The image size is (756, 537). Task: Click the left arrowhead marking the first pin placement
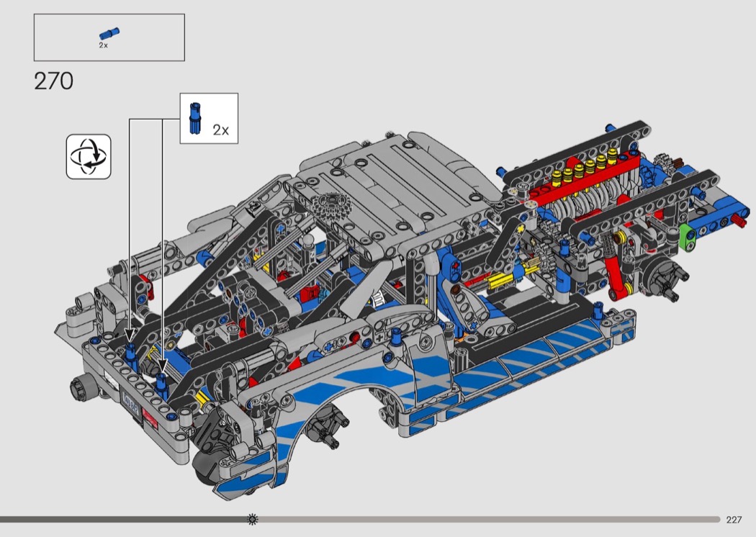point(130,335)
